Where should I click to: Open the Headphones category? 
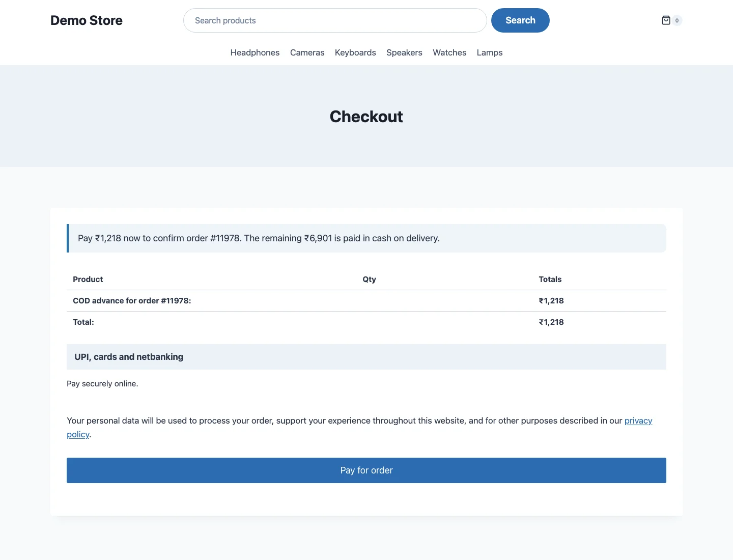(255, 52)
